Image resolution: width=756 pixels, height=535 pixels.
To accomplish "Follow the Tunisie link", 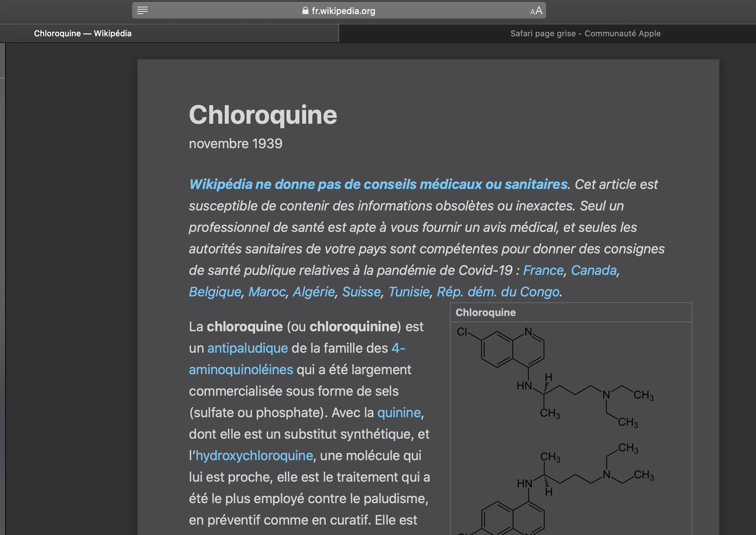I will (409, 292).
